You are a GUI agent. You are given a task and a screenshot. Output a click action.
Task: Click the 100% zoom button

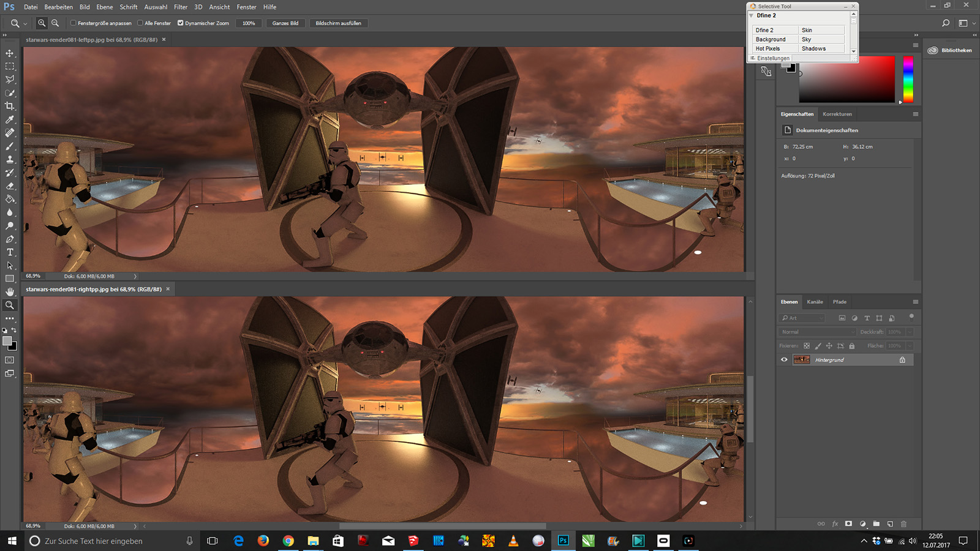click(249, 23)
